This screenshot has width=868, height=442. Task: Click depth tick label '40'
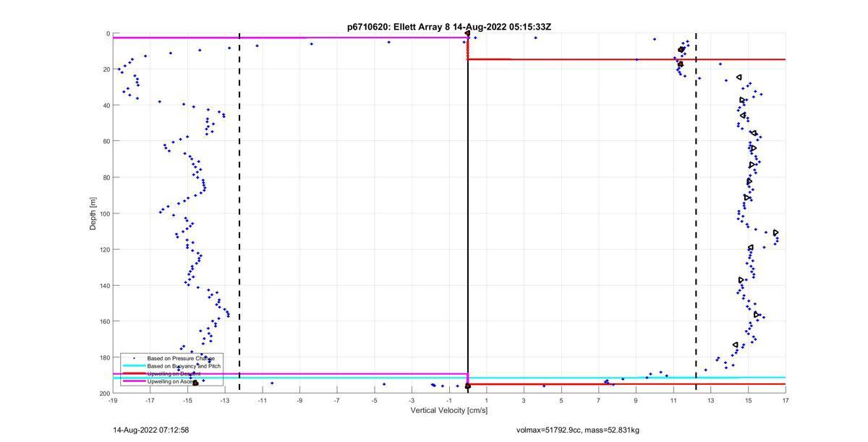coord(106,106)
